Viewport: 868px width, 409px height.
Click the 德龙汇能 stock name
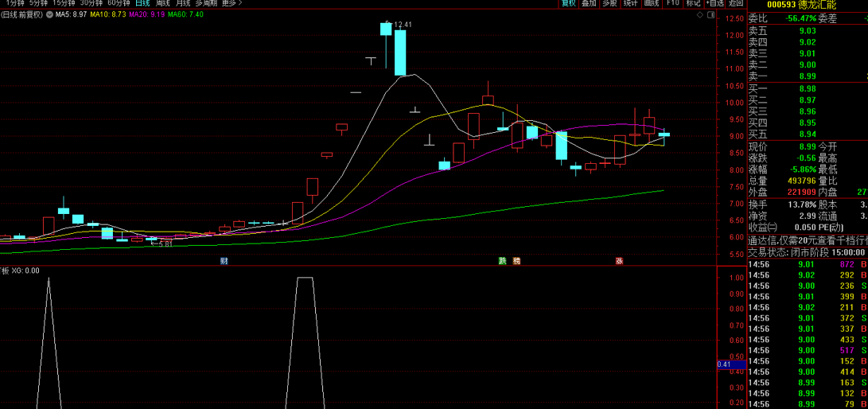click(x=817, y=5)
